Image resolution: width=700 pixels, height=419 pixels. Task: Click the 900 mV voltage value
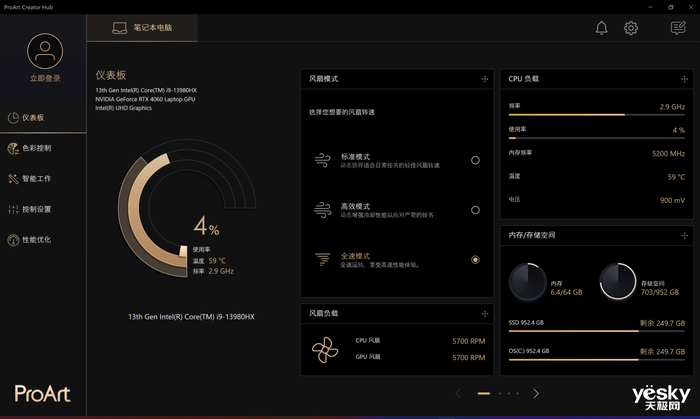(672, 200)
